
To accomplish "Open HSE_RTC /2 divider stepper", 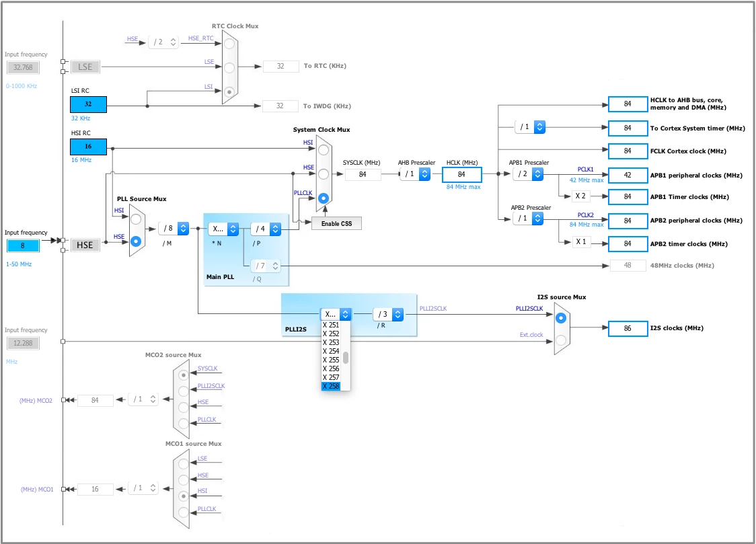I will pyautogui.click(x=163, y=42).
